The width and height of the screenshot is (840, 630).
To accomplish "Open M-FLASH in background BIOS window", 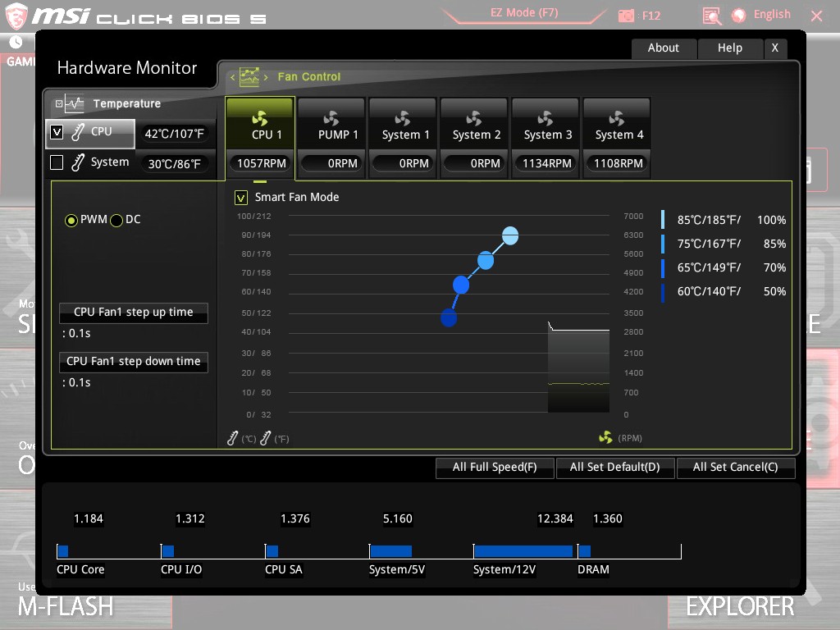I will (66, 607).
